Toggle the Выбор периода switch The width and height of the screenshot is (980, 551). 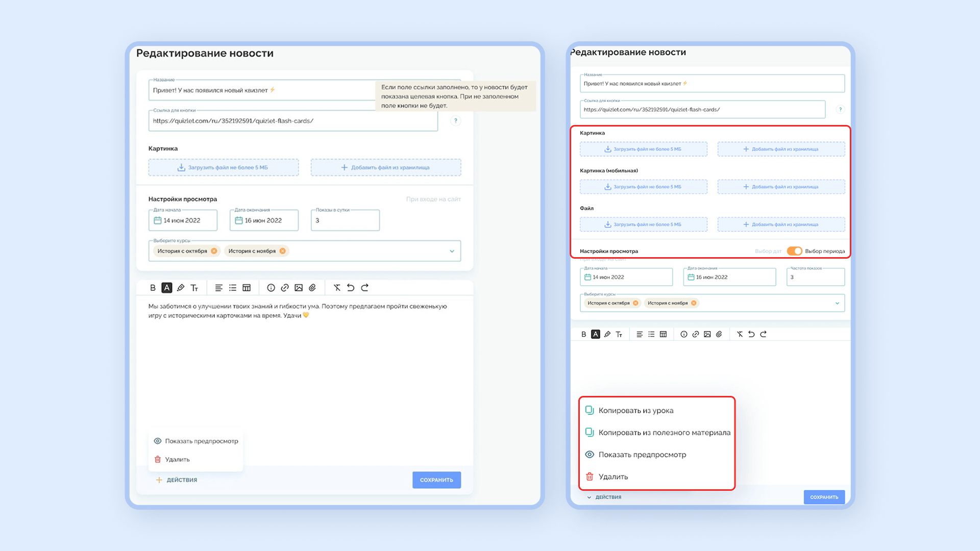tap(794, 251)
